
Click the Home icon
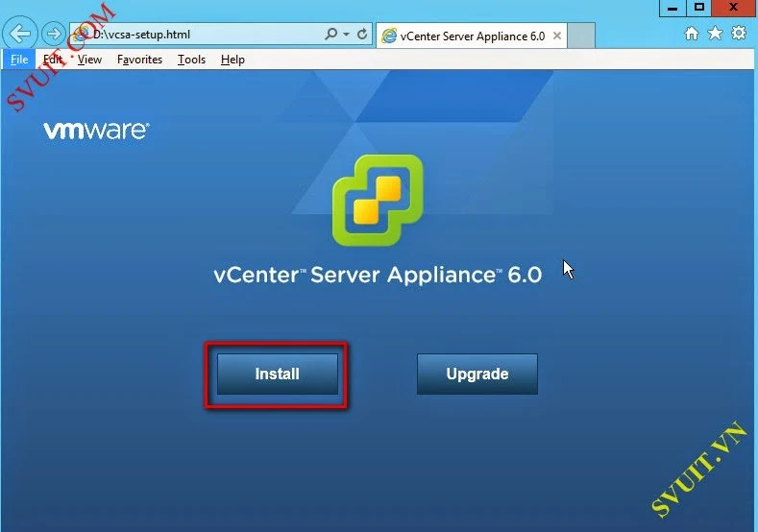692,34
